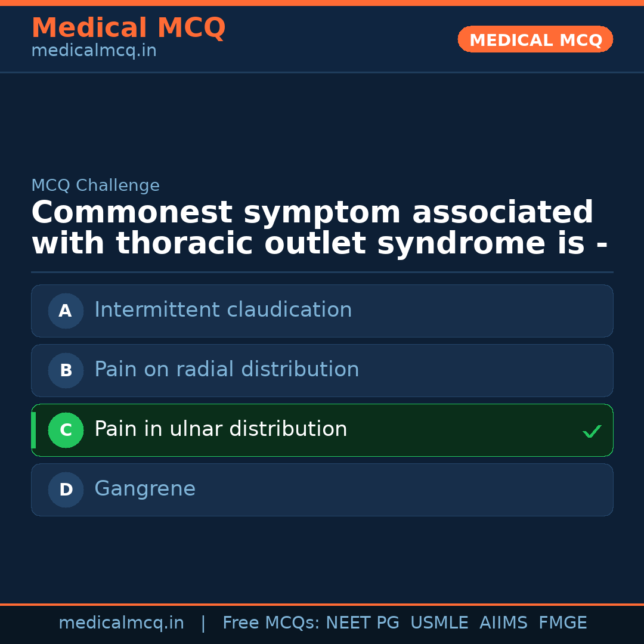The height and width of the screenshot is (644, 644).
Task: Select answer Pain in ulnar distribution
Action: [221, 429]
